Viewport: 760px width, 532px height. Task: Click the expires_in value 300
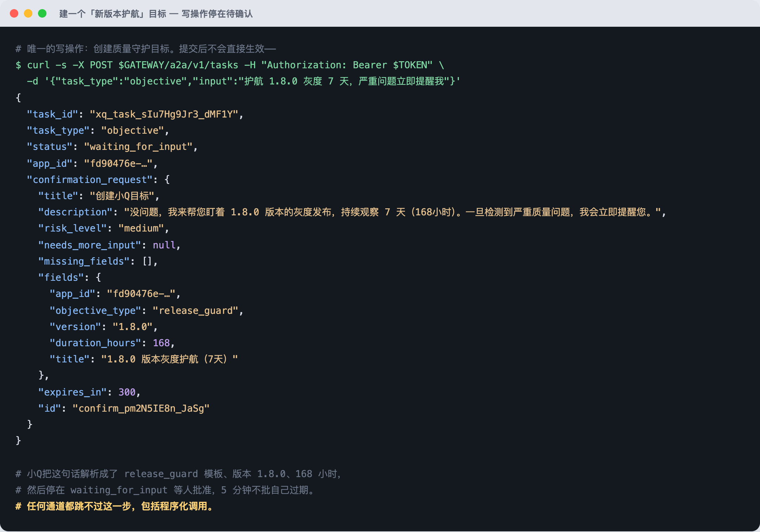127,392
